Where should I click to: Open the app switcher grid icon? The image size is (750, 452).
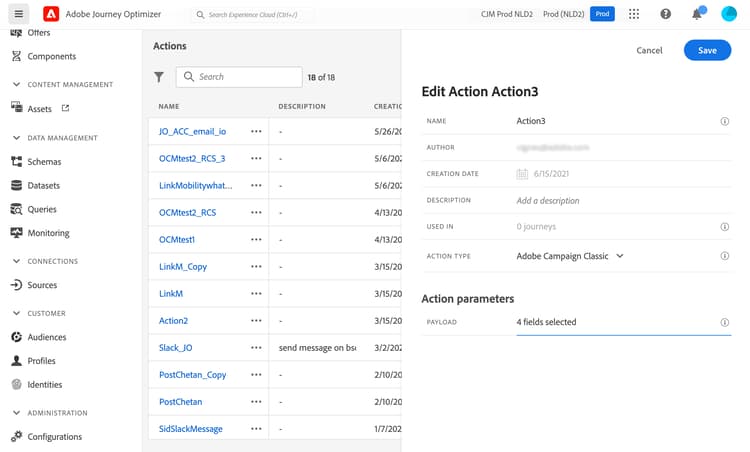(x=634, y=14)
